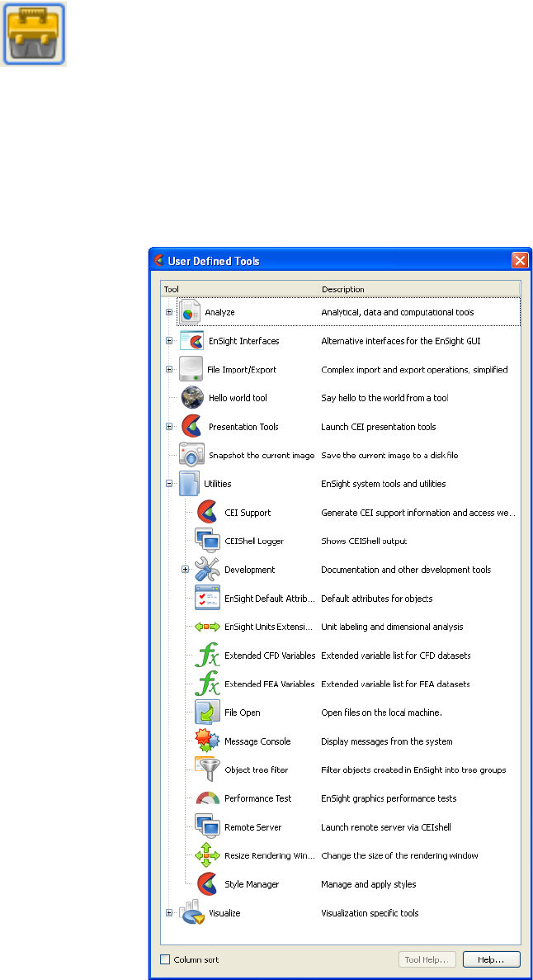533x980 pixels.
Task: Click 'EnSight graphics performance tests' text
Action: pos(389,798)
